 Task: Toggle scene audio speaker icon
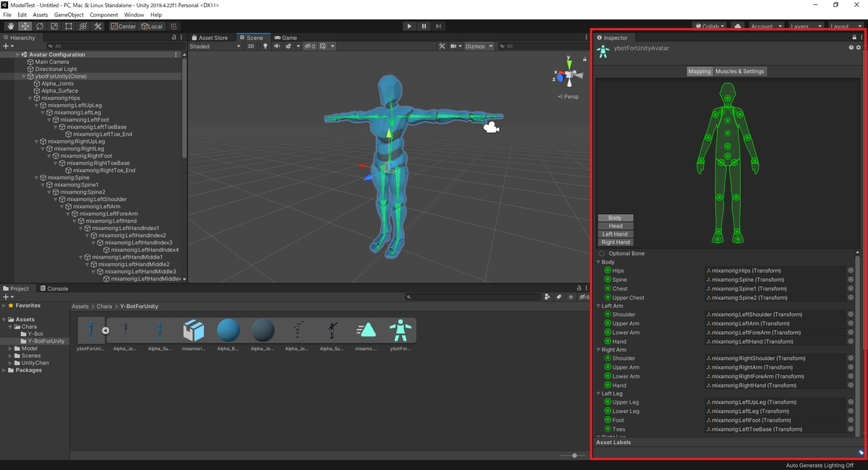point(276,46)
